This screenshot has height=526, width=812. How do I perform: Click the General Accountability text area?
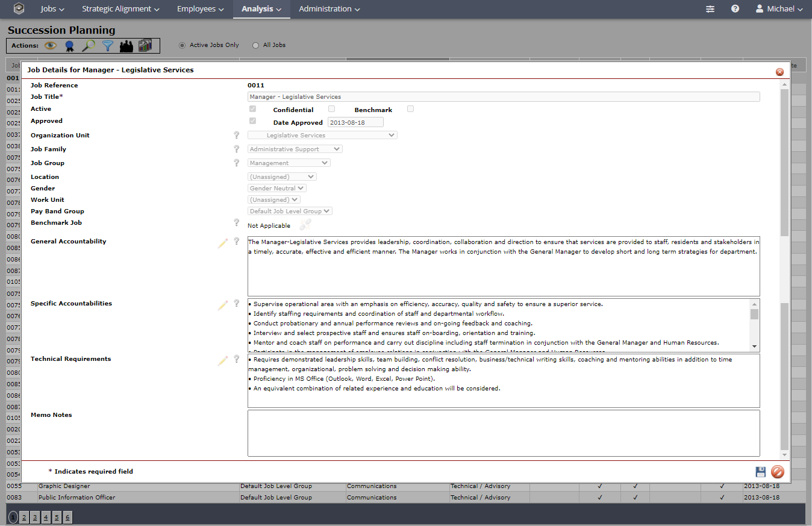point(504,266)
